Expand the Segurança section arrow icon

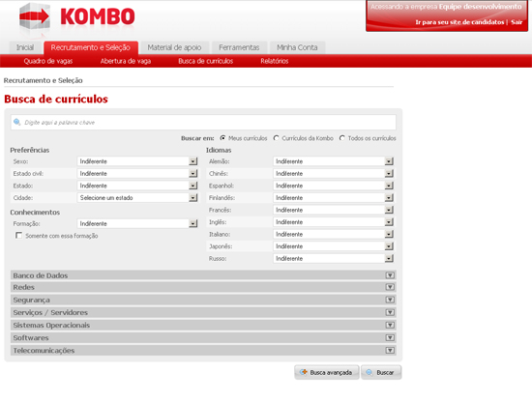(x=390, y=300)
